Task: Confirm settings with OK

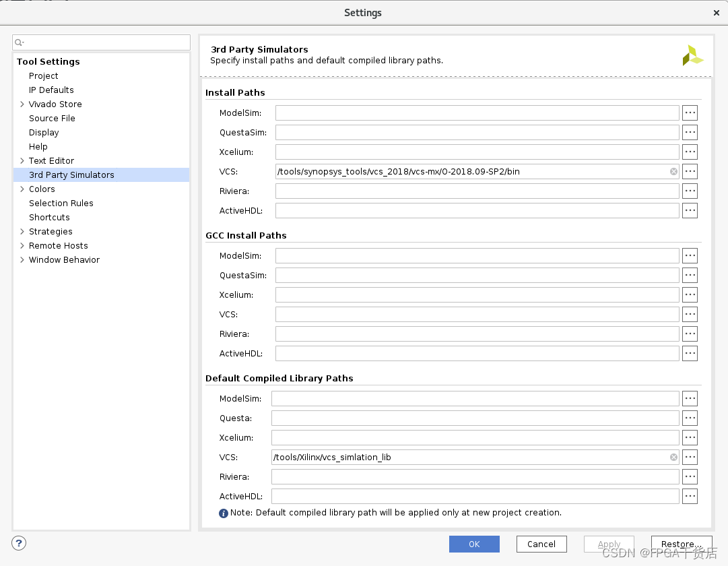Action: (474, 544)
